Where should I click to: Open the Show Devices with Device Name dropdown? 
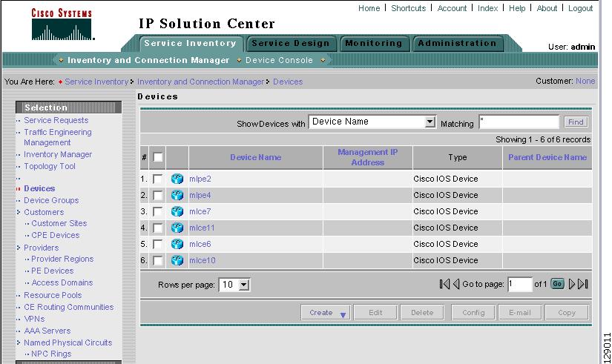(372, 122)
